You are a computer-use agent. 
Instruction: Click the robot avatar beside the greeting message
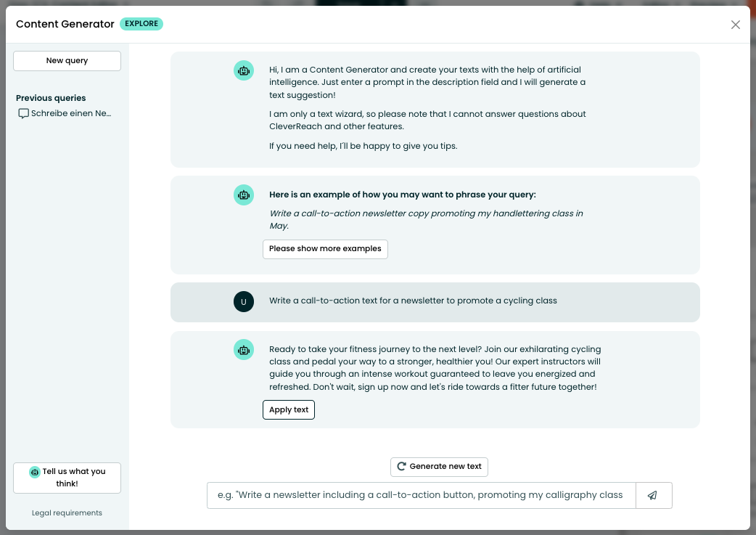point(244,70)
